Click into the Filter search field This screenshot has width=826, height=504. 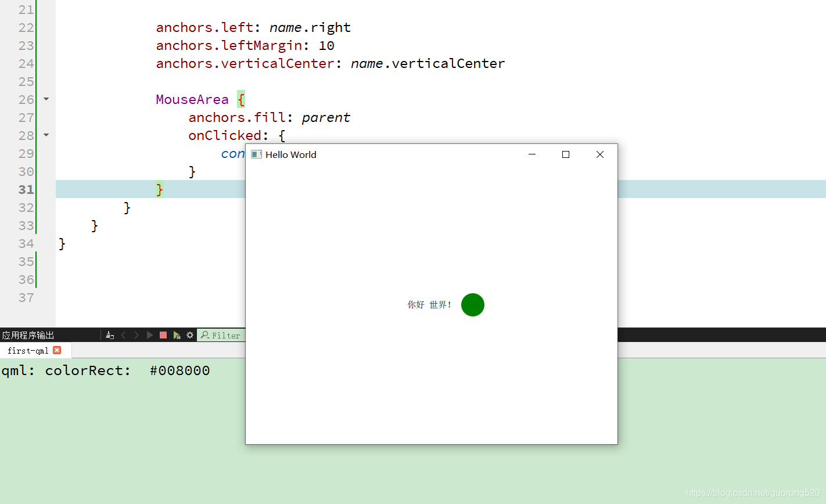221,335
